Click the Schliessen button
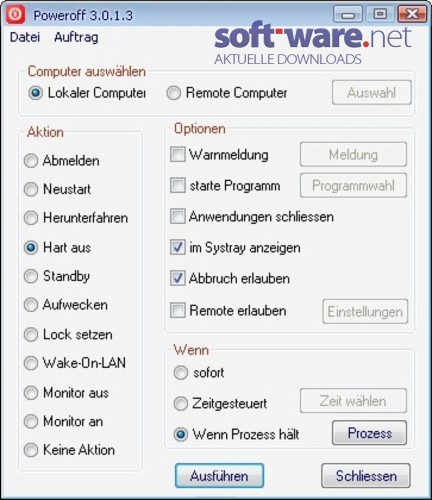The height and width of the screenshot is (500, 432). (x=366, y=476)
